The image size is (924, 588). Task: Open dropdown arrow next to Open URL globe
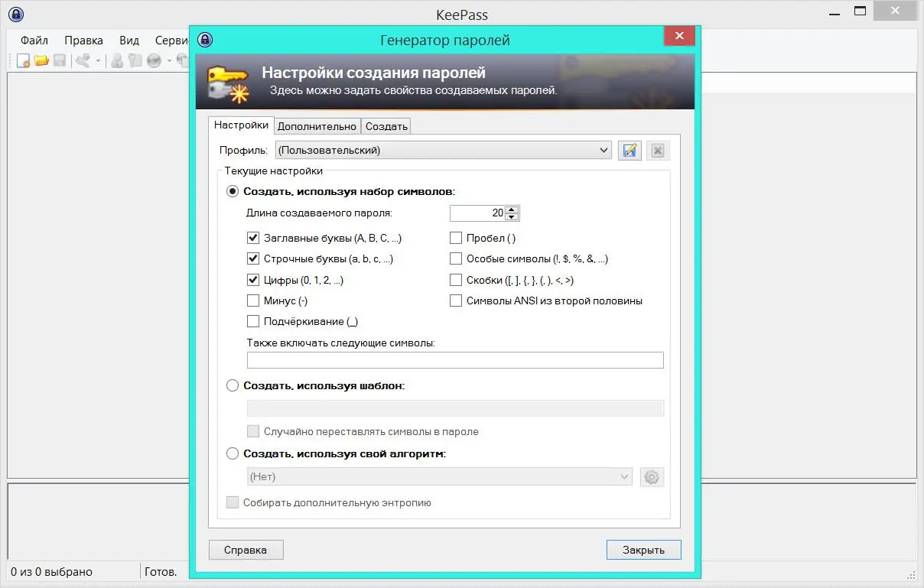click(x=168, y=61)
